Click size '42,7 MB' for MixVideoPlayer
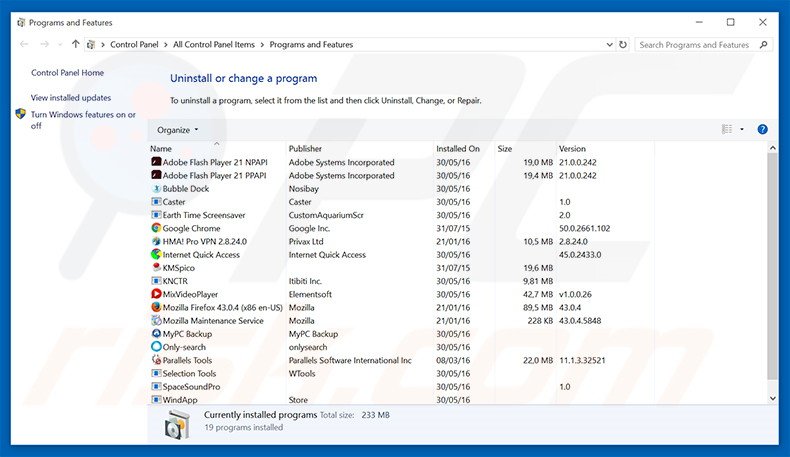Screen dimensions: 790x457 [538, 294]
